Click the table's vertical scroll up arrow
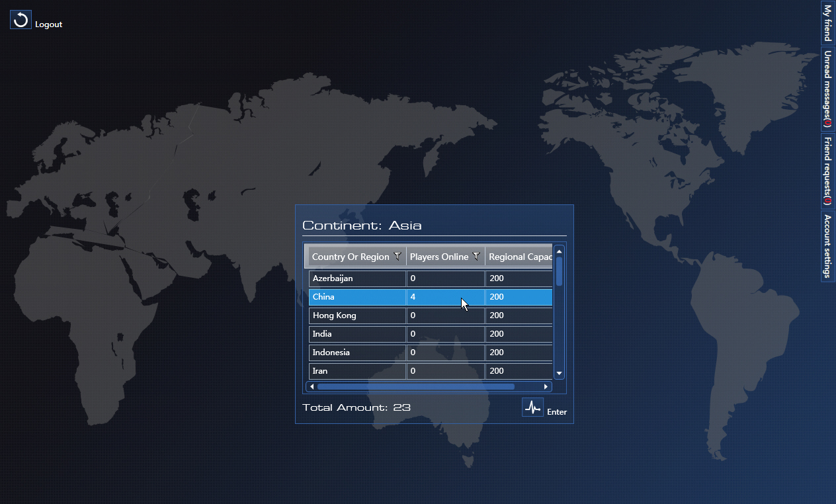 [559, 251]
